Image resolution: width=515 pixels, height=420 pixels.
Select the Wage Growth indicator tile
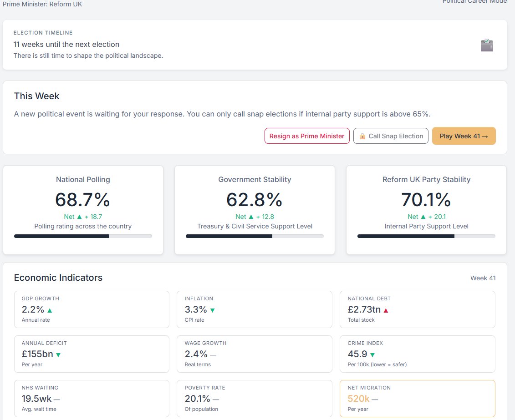click(255, 354)
